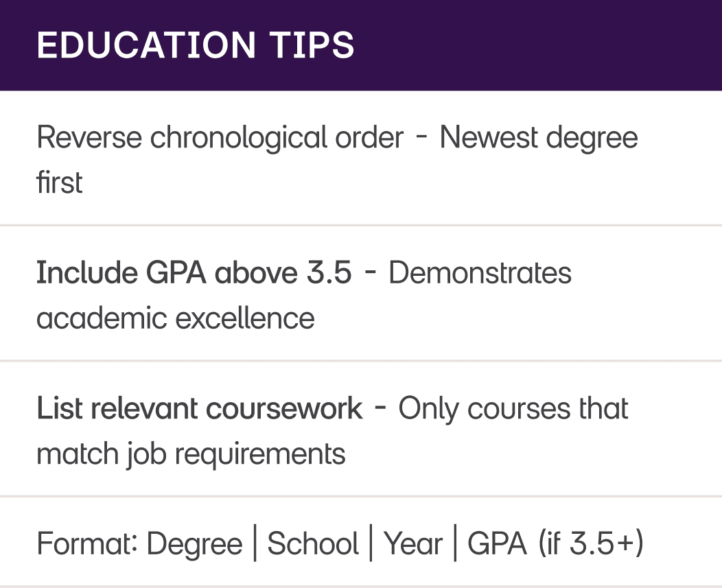Select the bold 'Include GPA above 3.5' text
Viewport: 722px width, 588px height.
pos(194,273)
